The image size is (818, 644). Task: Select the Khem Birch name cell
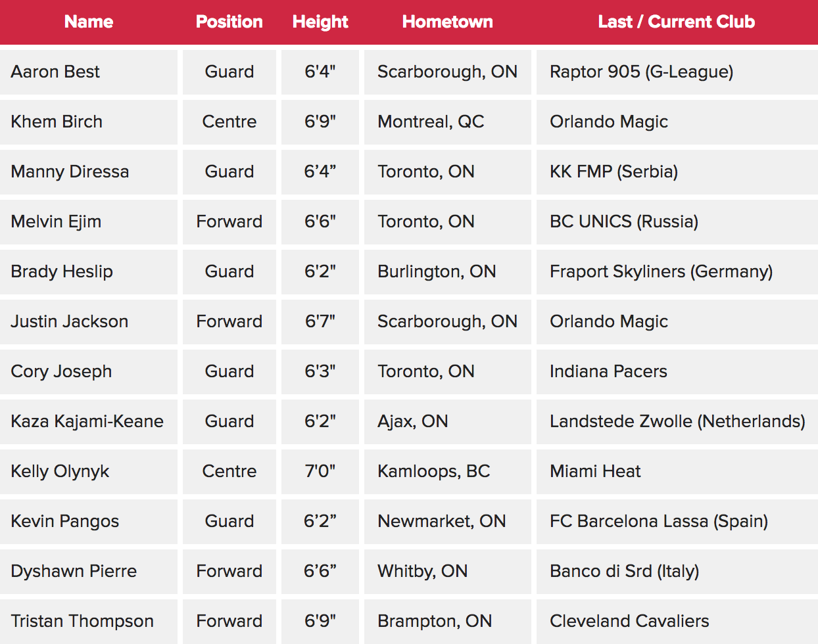click(89, 122)
